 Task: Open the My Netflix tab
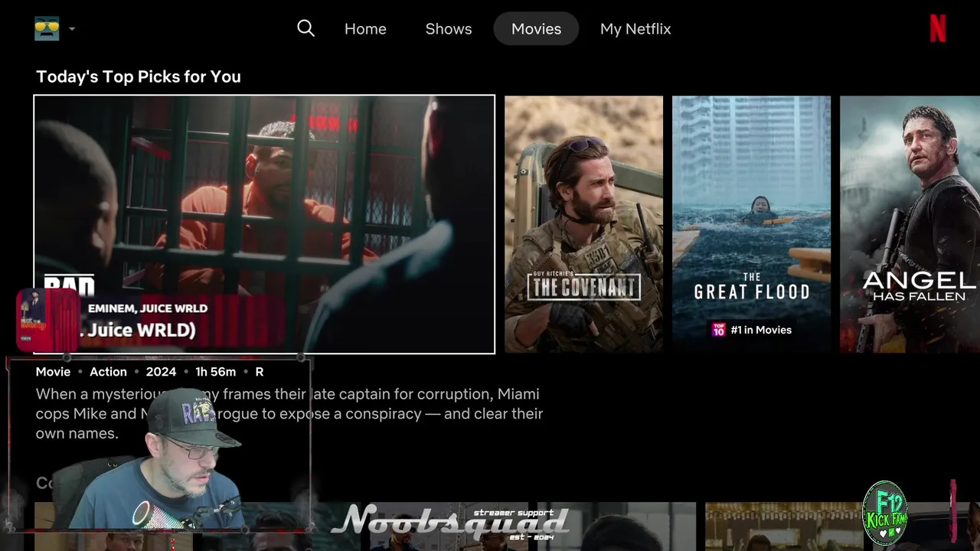tap(635, 29)
